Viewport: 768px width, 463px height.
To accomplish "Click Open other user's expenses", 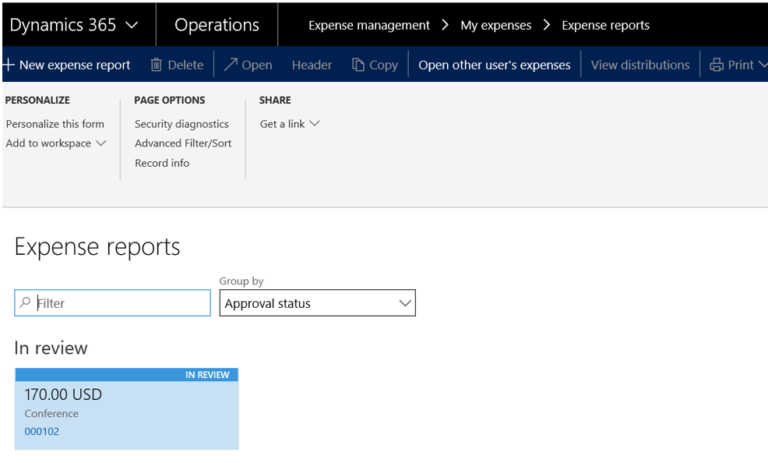I will pyautogui.click(x=494, y=65).
